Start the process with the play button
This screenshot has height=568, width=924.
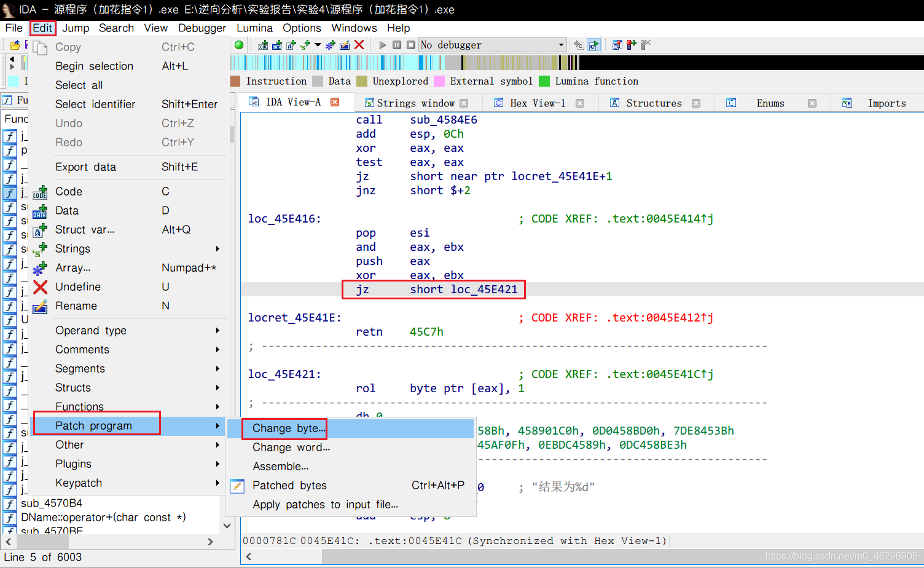[383, 45]
